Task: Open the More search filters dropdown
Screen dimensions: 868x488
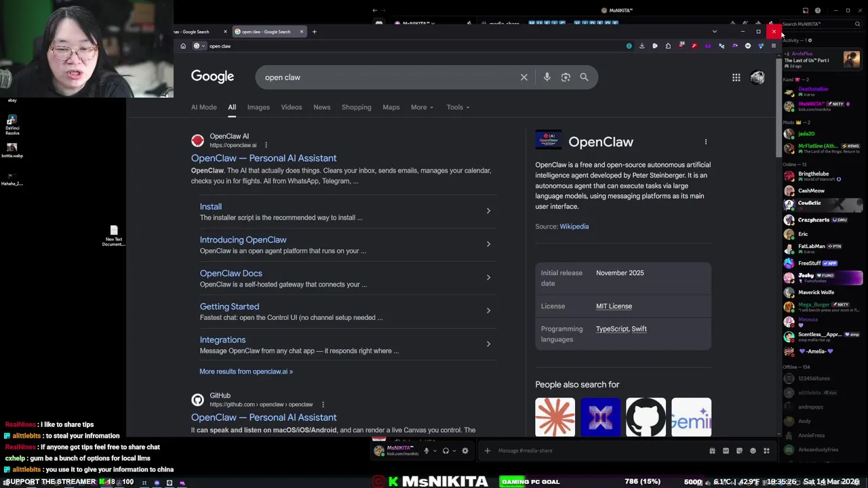Action: [x=422, y=107]
